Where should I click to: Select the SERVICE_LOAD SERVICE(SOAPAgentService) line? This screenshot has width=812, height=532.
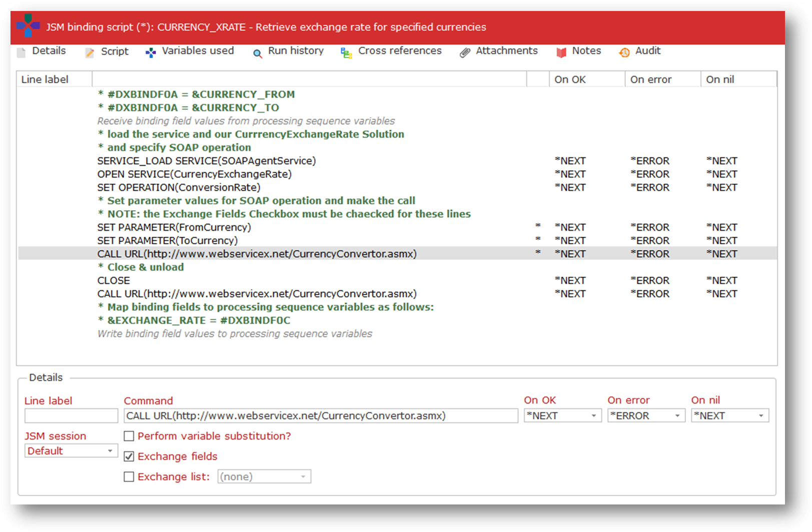(x=206, y=161)
